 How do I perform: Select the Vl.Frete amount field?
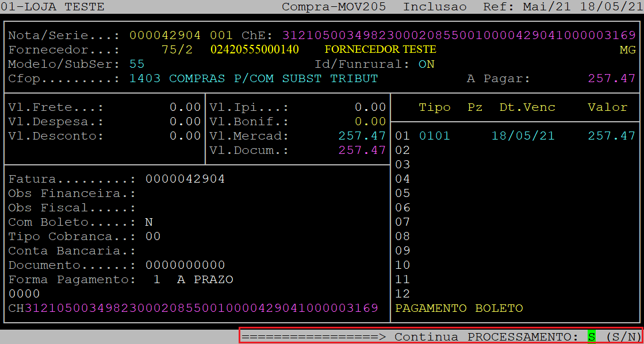[x=185, y=107]
